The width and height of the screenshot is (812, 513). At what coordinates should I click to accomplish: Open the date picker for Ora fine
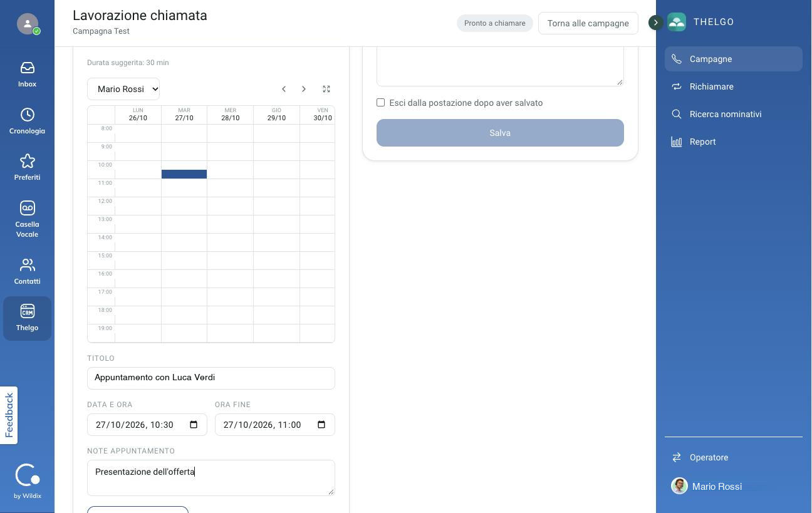point(321,425)
